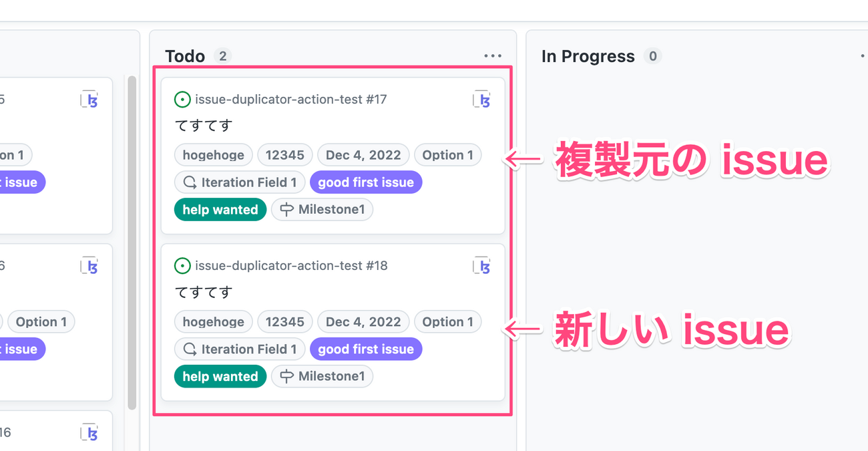This screenshot has height=451, width=868.
Task: Click the Iteration Field 1 icon on issue #17
Action: pyautogui.click(x=190, y=182)
